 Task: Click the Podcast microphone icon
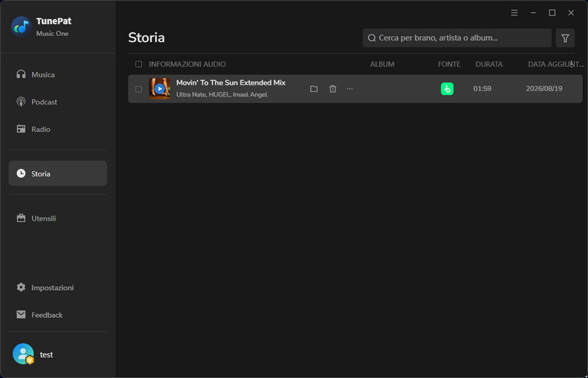[21, 101]
